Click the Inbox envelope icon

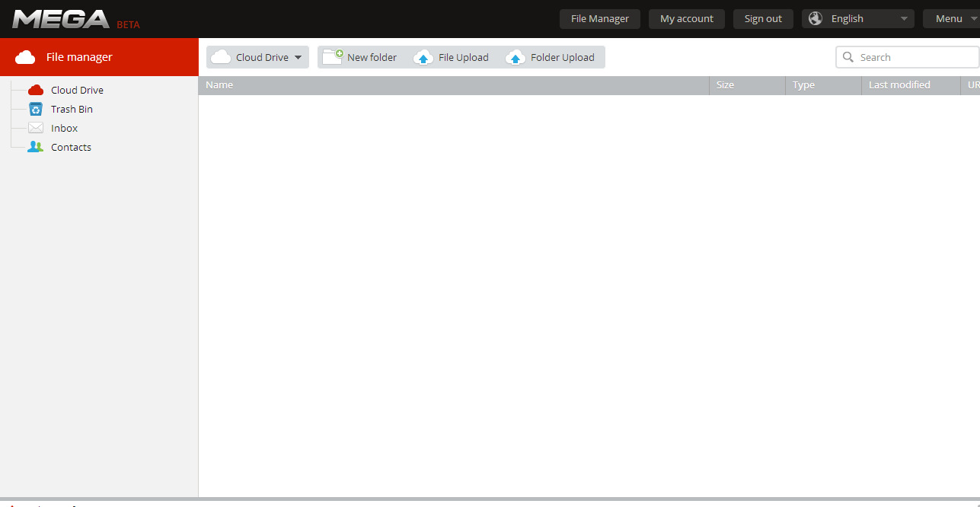pos(35,127)
